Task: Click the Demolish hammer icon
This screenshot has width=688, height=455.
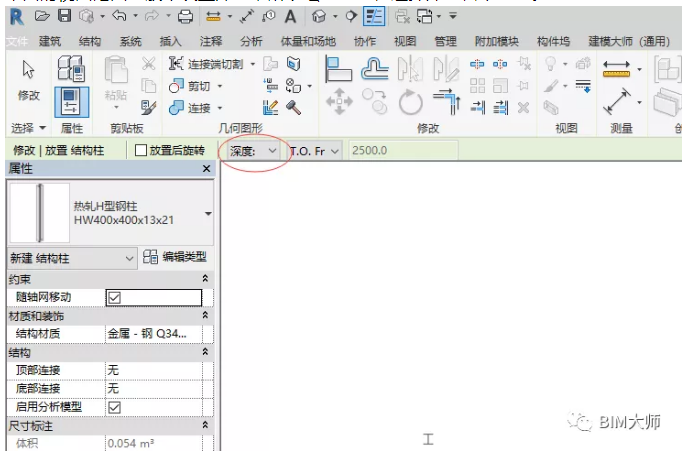Action: coord(293,107)
